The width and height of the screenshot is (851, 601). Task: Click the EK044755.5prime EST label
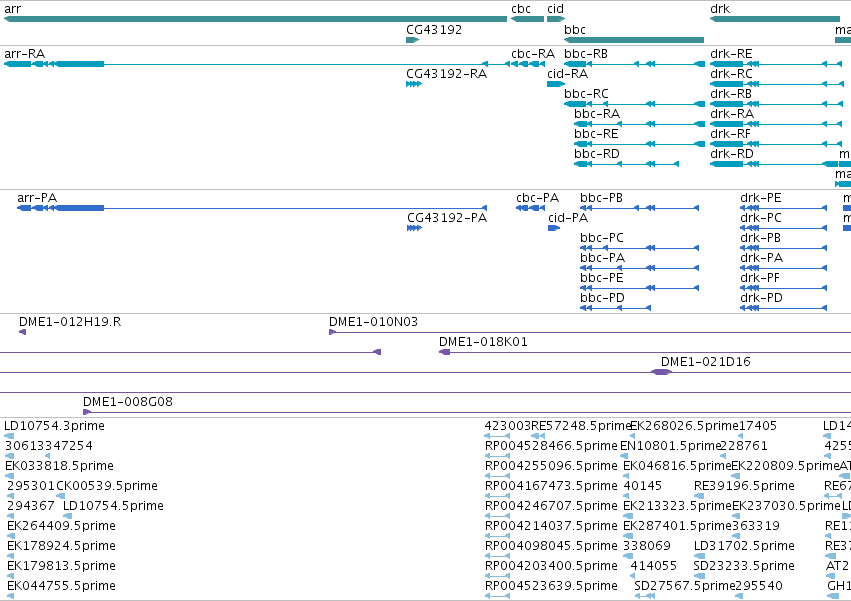[61, 586]
